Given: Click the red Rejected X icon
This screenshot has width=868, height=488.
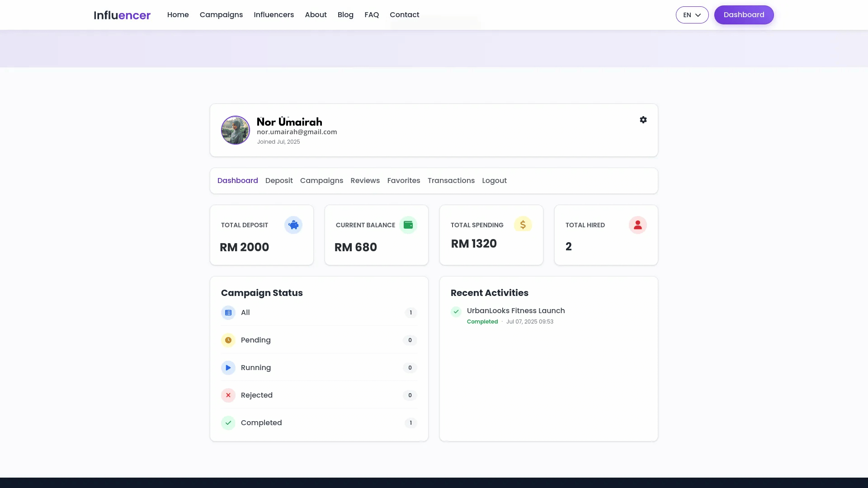Looking at the screenshot, I should [x=228, y=395].
